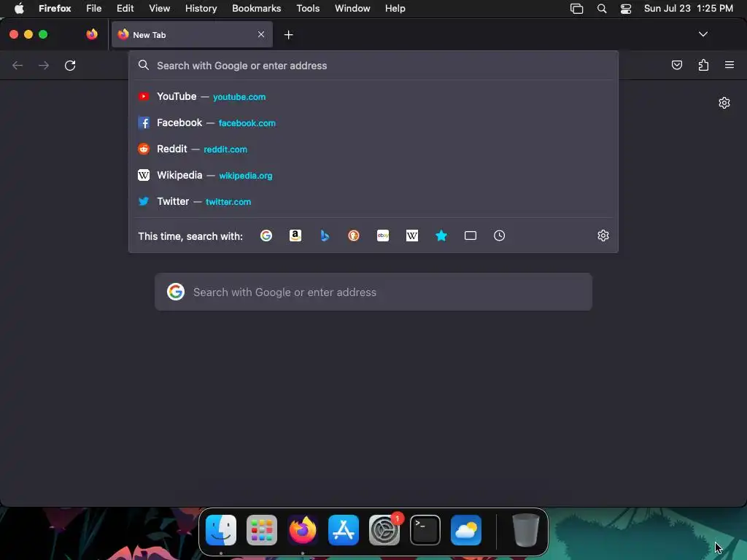Pick DuckDuckGo search shortcut
This screenshot has width=747, height=560.
tap(354, 236)
